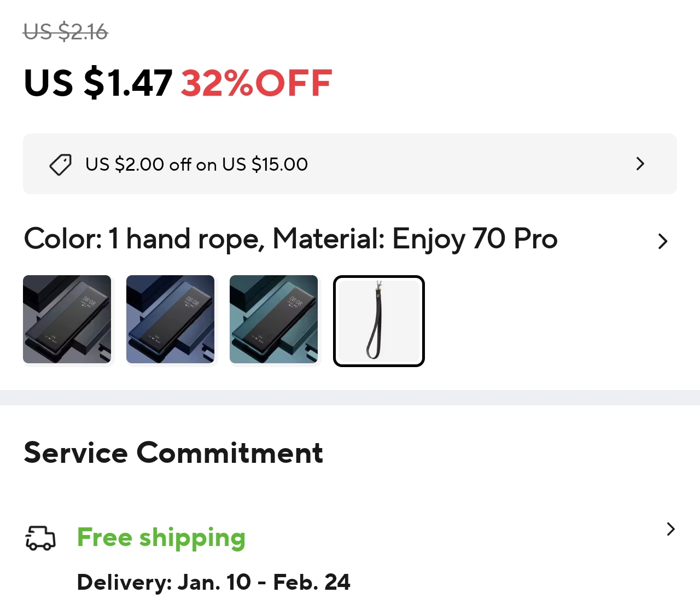The height and width of the screenshot is (610, 700).
Task: Tap the red 32%OFF discount label
Action: pyautogui.click(x=256, y=83)
